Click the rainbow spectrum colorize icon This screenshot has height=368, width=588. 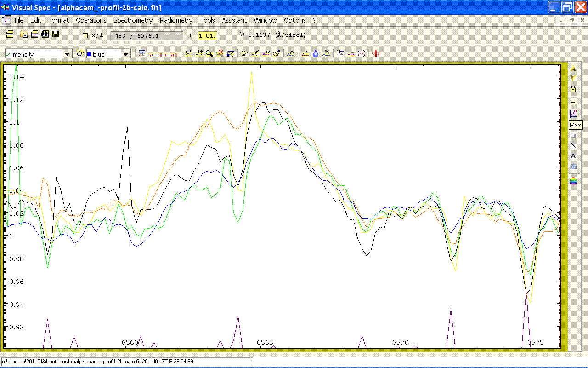pos(573,181)
